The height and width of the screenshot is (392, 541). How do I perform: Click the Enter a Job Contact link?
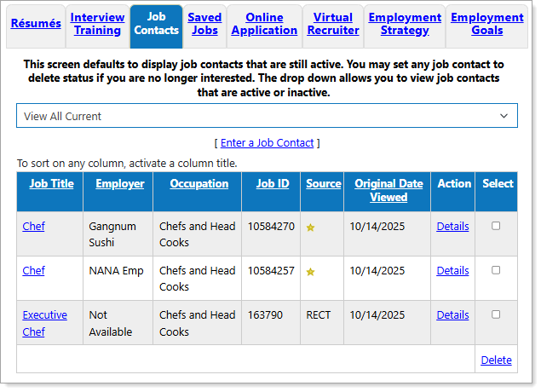pos(267,142)
